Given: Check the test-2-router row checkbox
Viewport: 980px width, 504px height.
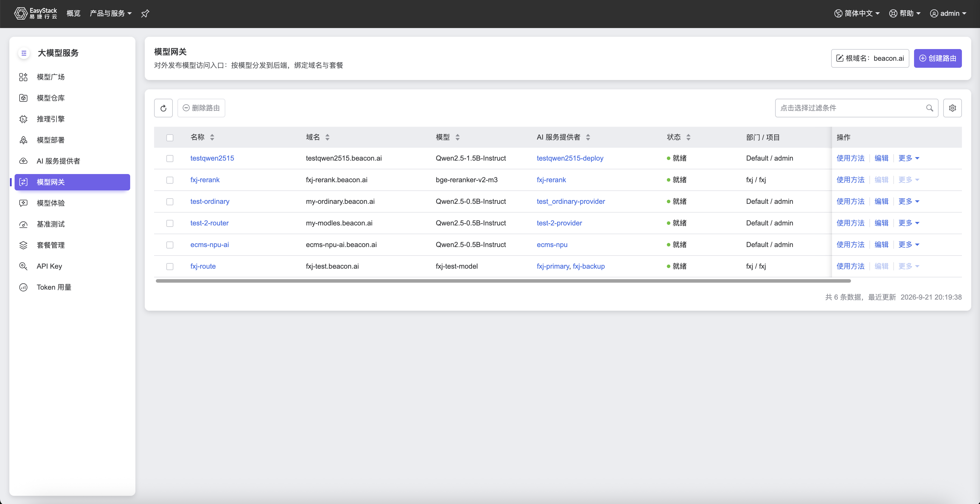Looking at the screenshot, I should 170,223.
